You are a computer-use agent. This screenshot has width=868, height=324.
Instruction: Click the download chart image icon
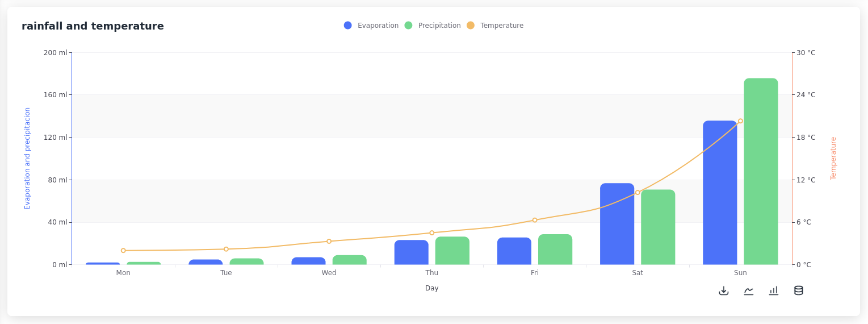[724, 290]
